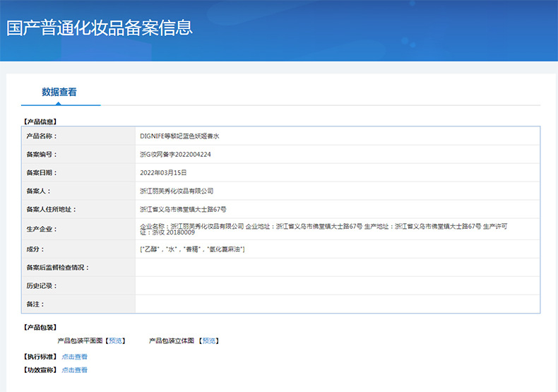Open 点击查看 link for 功效宣称

click(74, 370)
